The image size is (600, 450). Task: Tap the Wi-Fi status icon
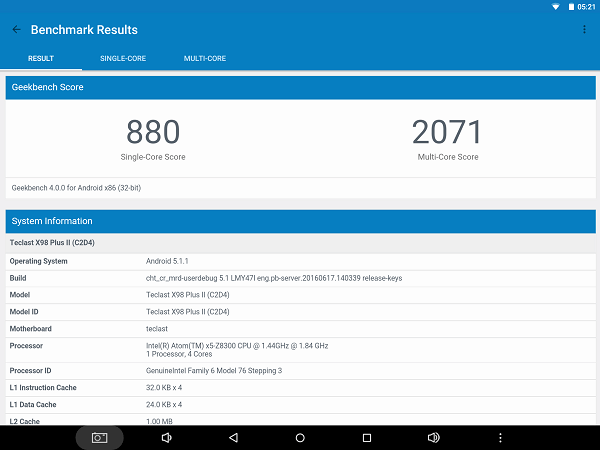(555, 7)
